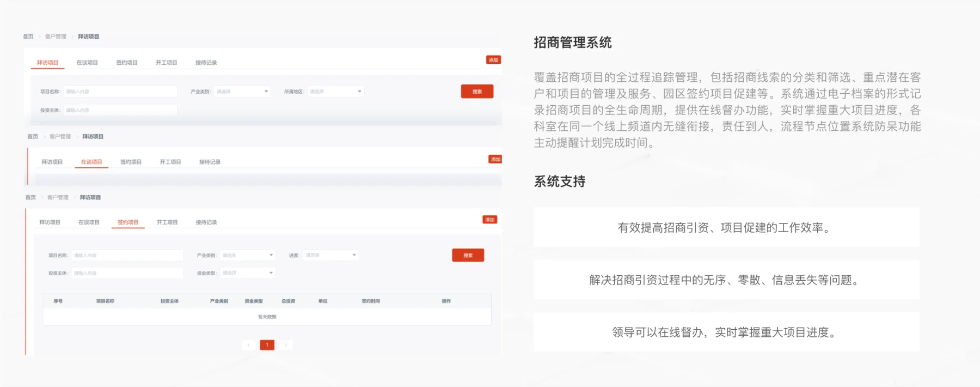
Task: Click 添加 button in bottom panel
Action: click(x=490, y=220)
